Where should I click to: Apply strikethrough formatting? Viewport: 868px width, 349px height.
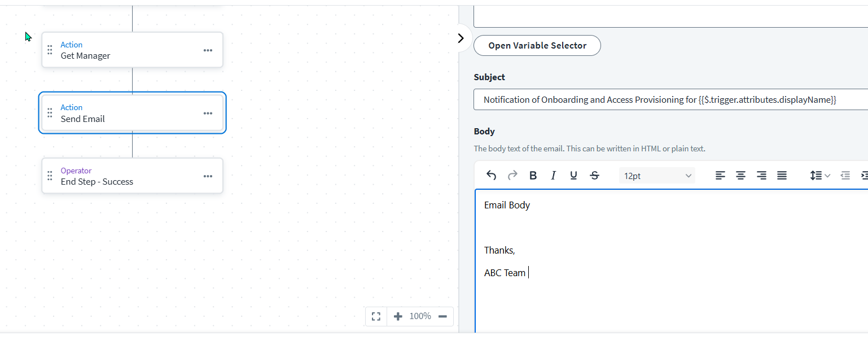[594, 176]
